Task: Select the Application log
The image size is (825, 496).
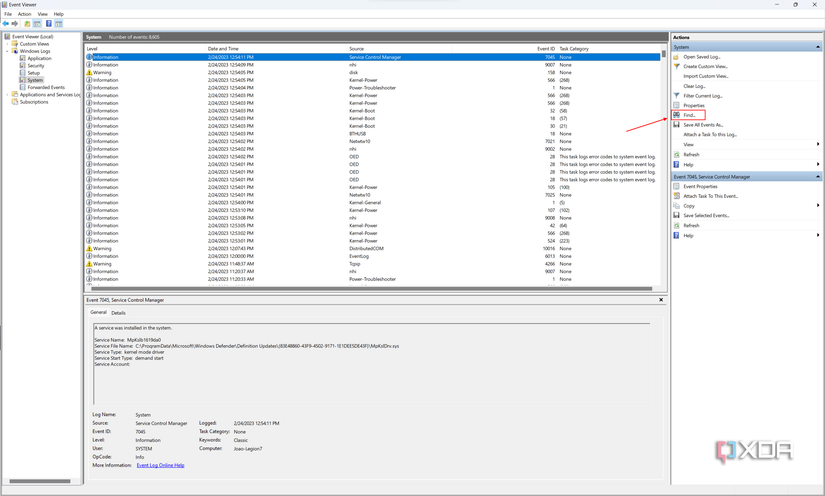Action: click(x=39, y=58)
